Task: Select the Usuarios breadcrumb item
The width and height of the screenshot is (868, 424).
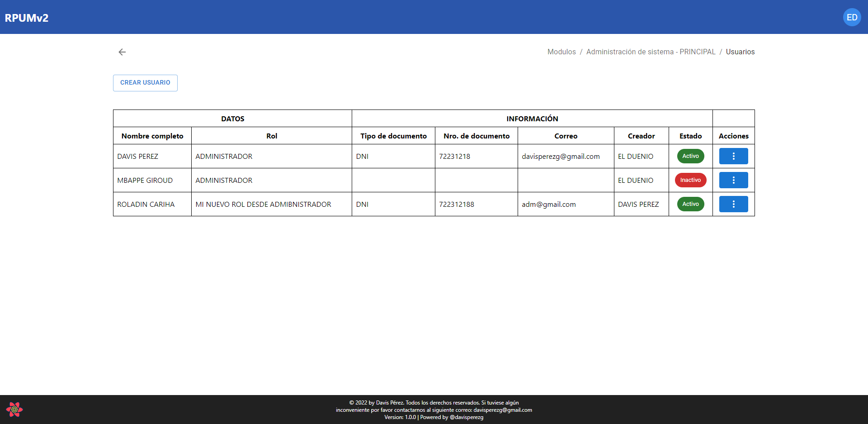Action: click(x=740, y=52)
